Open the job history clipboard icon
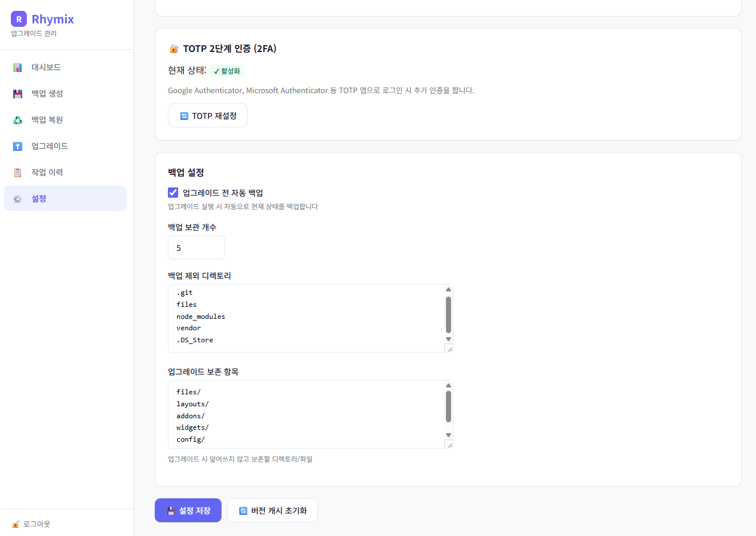Image resolution: width=756 pixels, height=536 pixels. [x=18, y=173]
